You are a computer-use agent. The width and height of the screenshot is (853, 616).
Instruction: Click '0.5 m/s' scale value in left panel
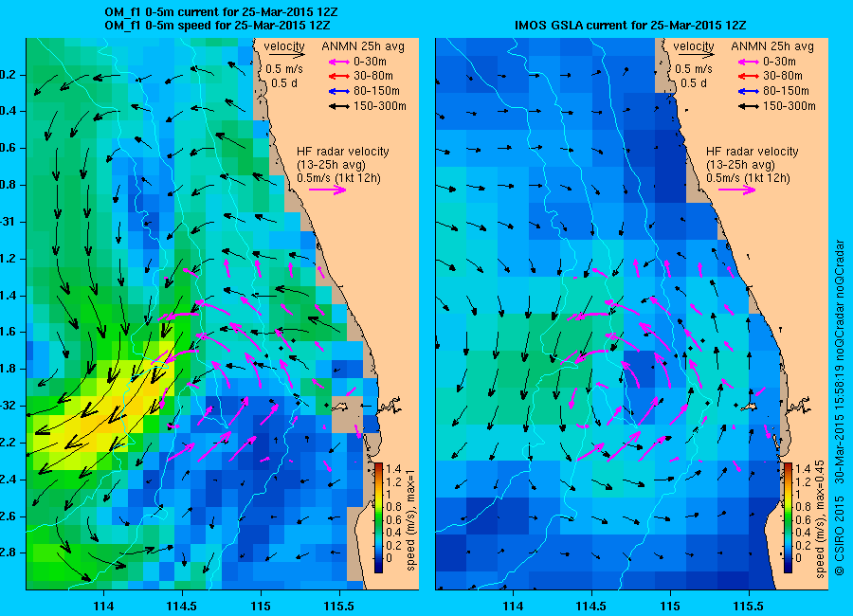click(x=284, y=69)
